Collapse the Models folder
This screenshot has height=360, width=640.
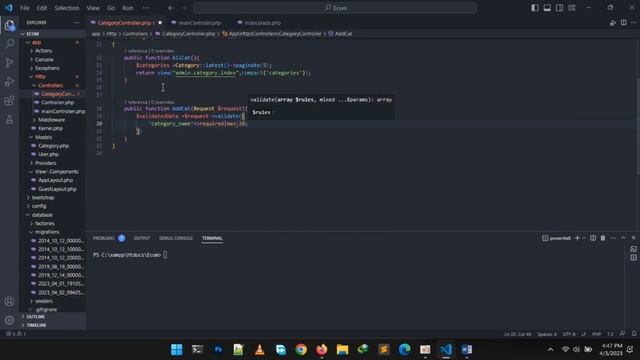pos(43,137)
